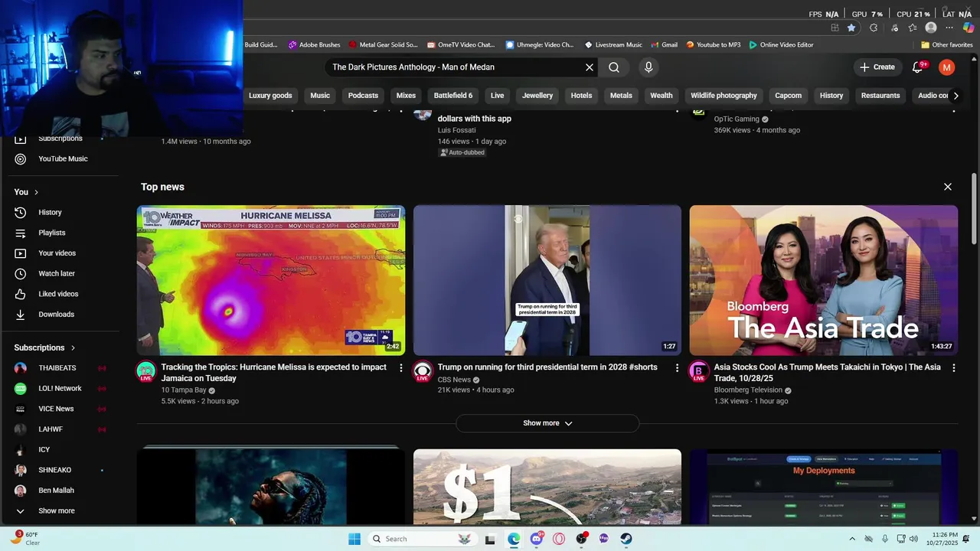Select the Luxury goods filter chip
The width and height of the screenshot is (980, 551).
[270, 96]
